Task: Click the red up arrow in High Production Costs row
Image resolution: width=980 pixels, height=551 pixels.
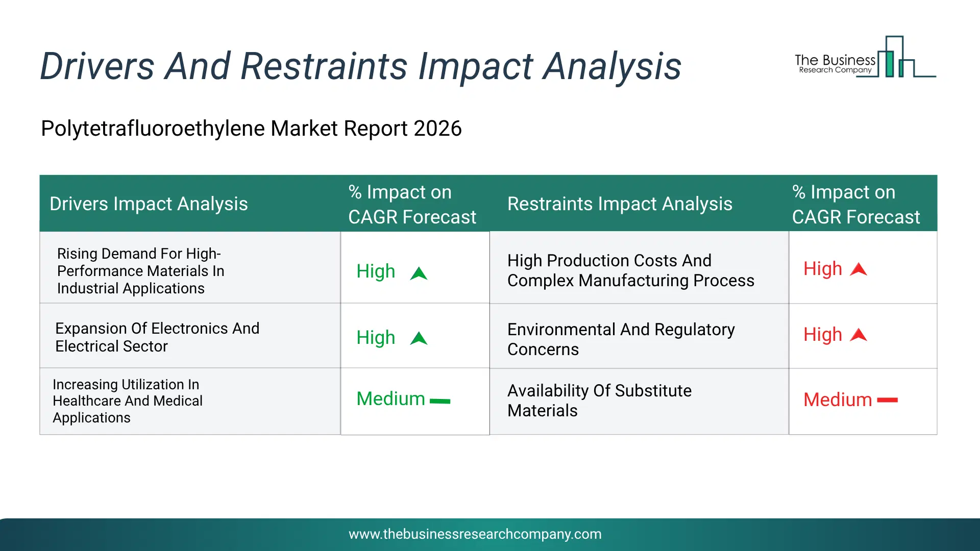Action: pyautogui.click(x=859, y=269)
